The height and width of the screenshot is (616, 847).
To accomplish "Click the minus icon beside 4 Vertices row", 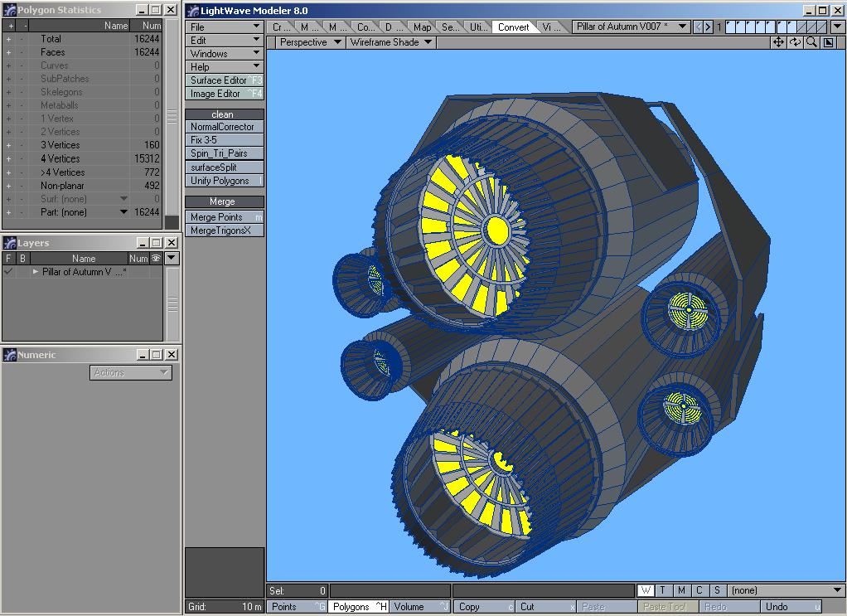I will [23, 158].
